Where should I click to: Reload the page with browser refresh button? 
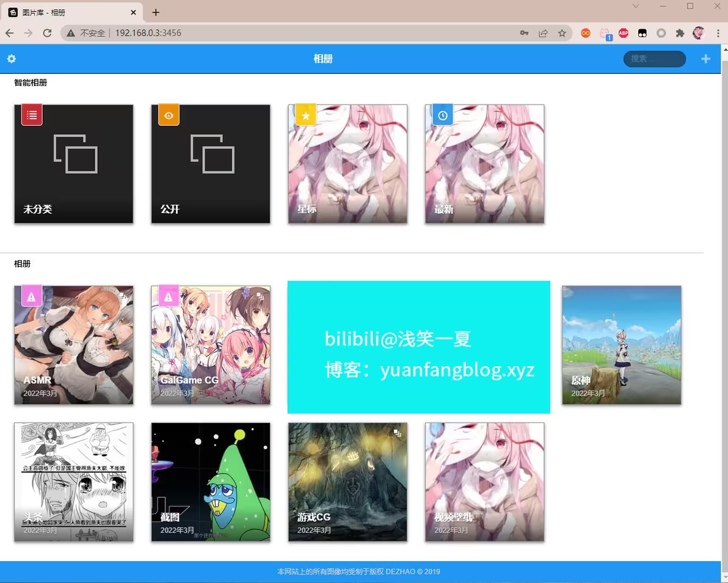(47, 33)
